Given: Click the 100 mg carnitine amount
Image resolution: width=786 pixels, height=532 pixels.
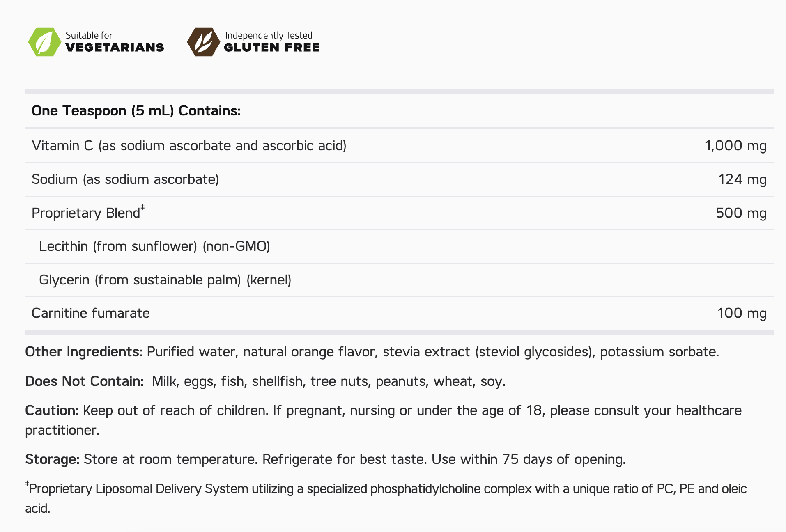Looking at the screenshot, I should [x=742, y=313].
